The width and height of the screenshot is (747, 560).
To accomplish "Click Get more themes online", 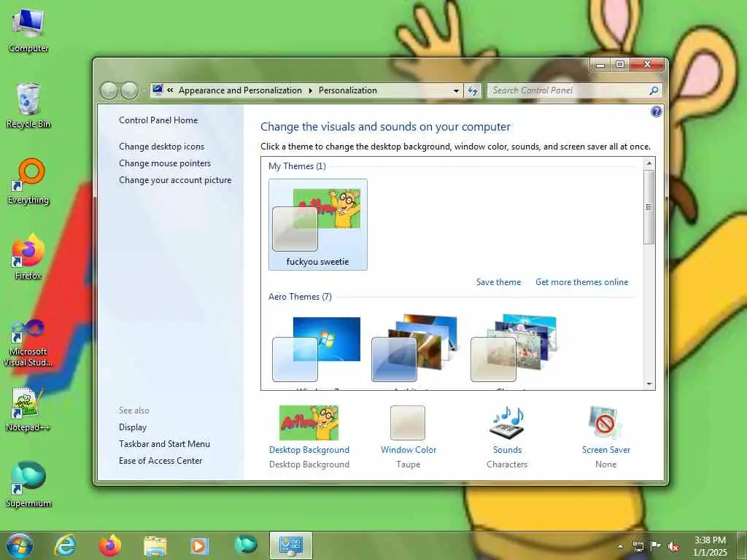I will pyautogui.click(x=581, y=282).
